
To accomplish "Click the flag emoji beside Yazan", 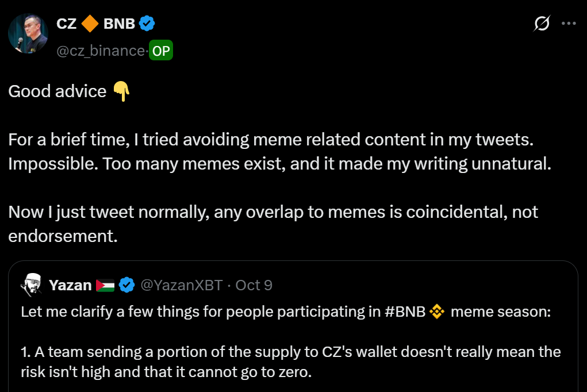I will 105,285.
